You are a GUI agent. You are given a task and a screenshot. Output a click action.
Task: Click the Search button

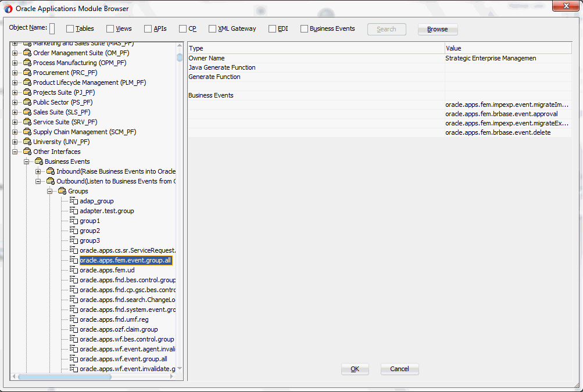pyautogui.click(x=387, y=29)
